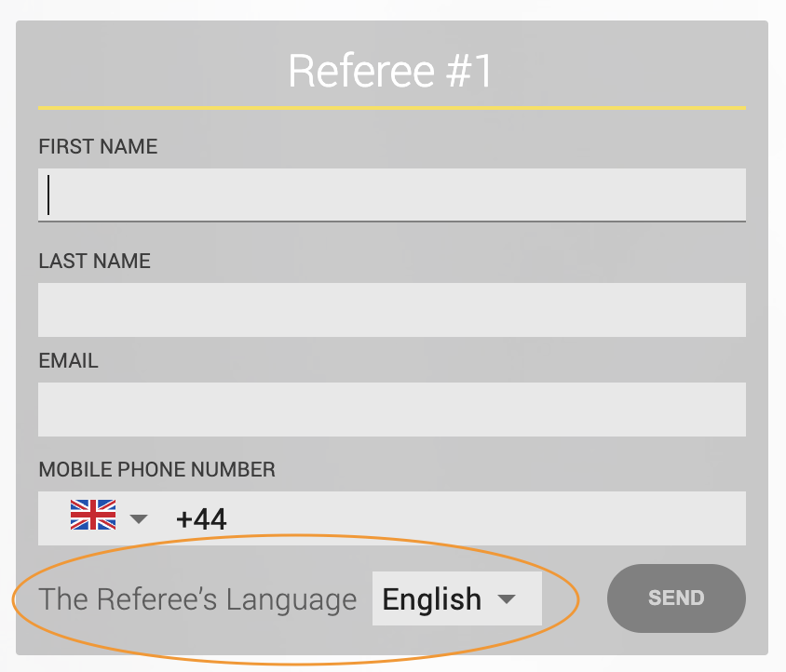Open the English language dropdown
This screenshot has height=672, width=786.
pyautogui.click(x=456, y=598)
